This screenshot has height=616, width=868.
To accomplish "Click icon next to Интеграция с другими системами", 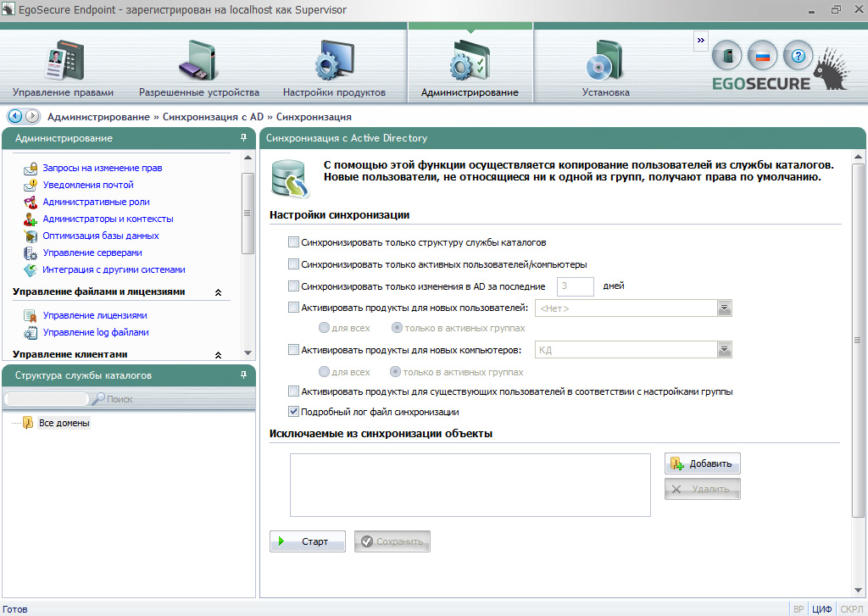I will pyautogui.click(x=31, y=270).
